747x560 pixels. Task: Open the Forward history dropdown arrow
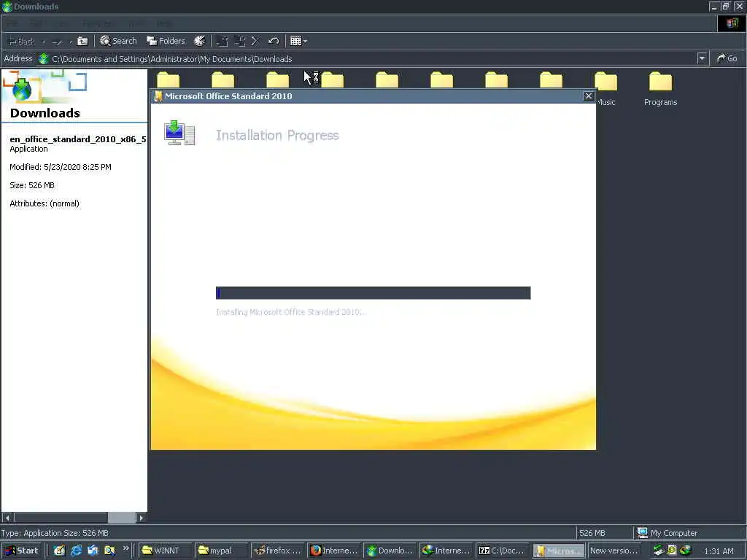(71, 42)
